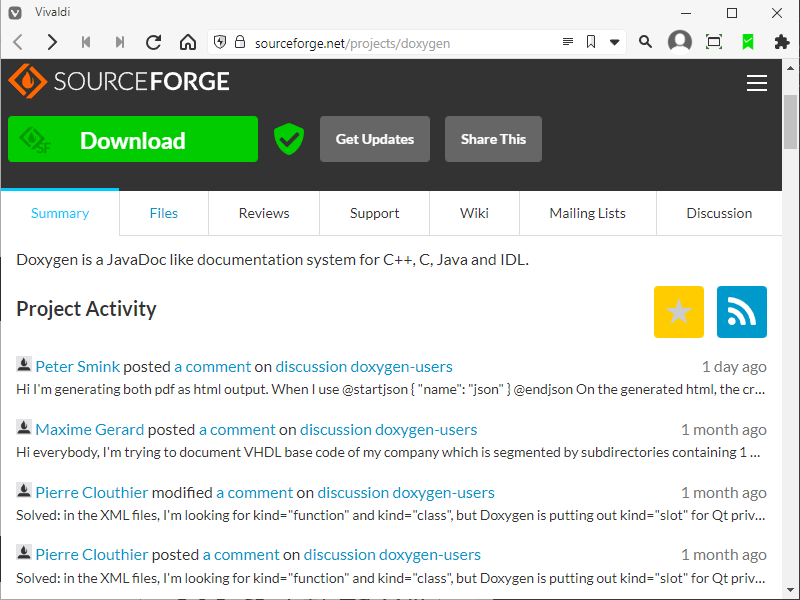
Task: Go back to the previous page
Action: point(18,42)
